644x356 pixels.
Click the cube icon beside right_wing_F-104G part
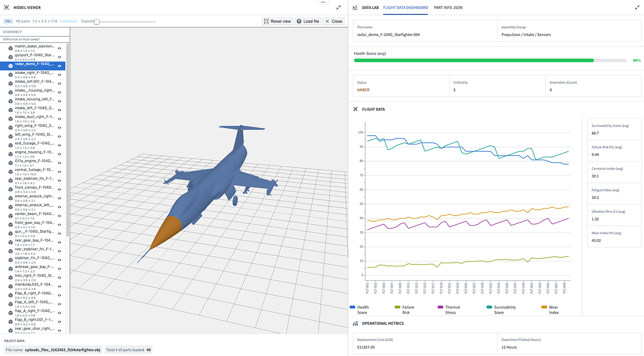coord(10,128)
